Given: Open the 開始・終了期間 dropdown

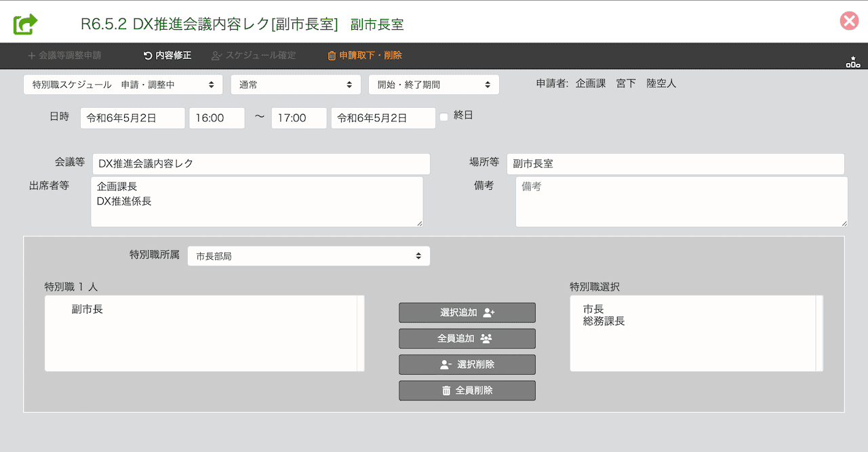Looking at the screenshot, I should click(433, 85).
